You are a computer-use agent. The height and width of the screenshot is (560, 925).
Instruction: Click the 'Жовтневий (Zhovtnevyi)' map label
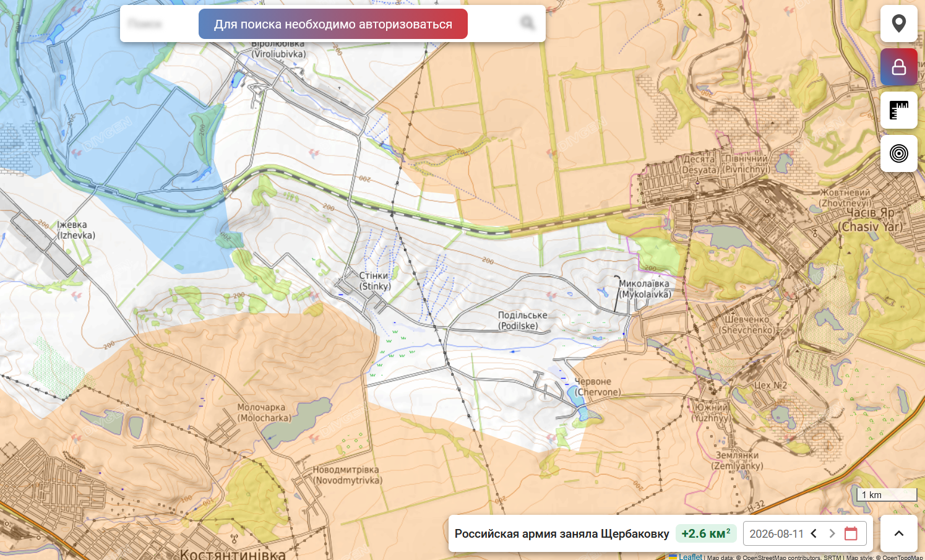(x=845, y=198)
